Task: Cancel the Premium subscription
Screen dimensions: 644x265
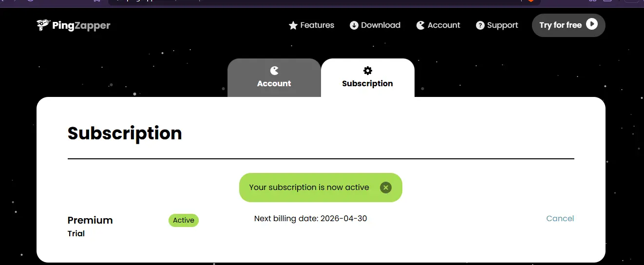Action: [560, 218]
